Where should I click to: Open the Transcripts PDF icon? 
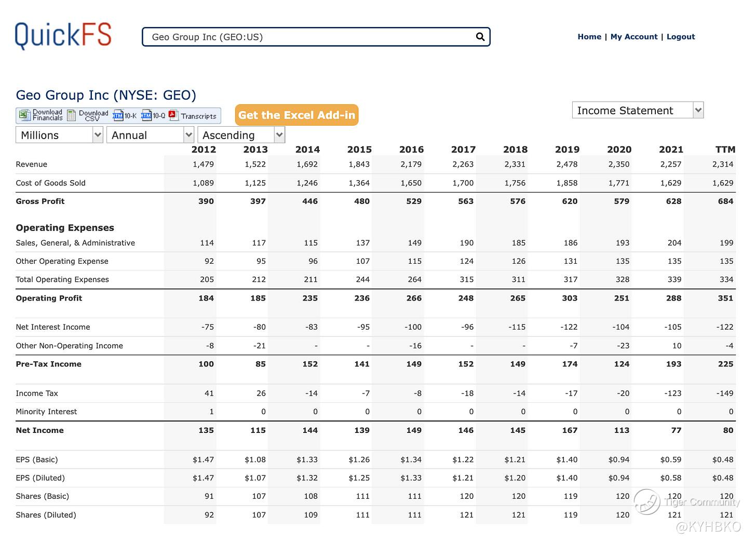click(x=173, y=115)
